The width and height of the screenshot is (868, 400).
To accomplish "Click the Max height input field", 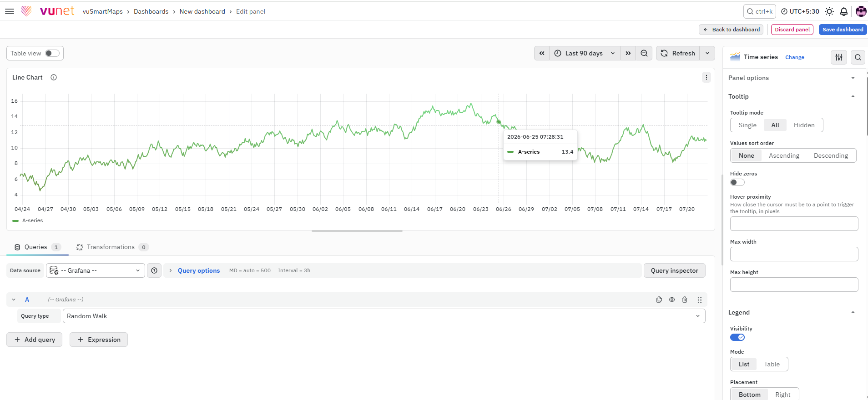I will point(794,285).
